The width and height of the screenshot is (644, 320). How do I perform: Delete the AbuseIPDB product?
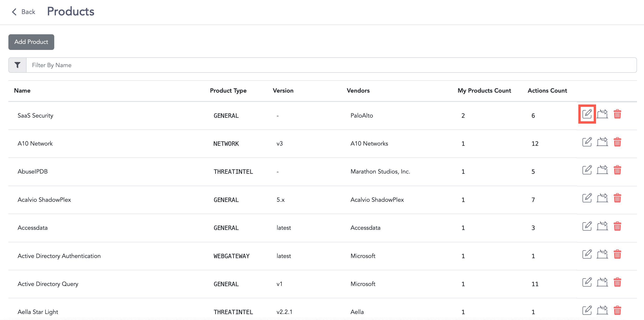click(x=618, y=170)
